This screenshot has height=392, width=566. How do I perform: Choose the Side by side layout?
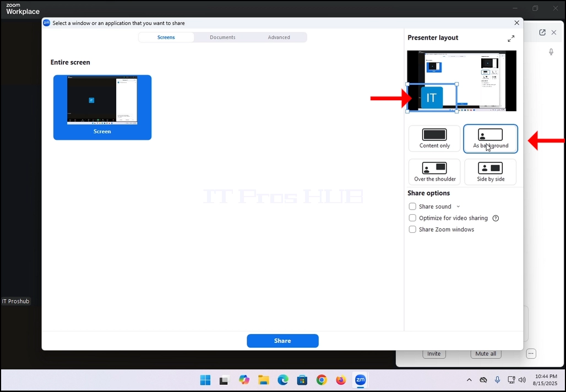(491, 172)
